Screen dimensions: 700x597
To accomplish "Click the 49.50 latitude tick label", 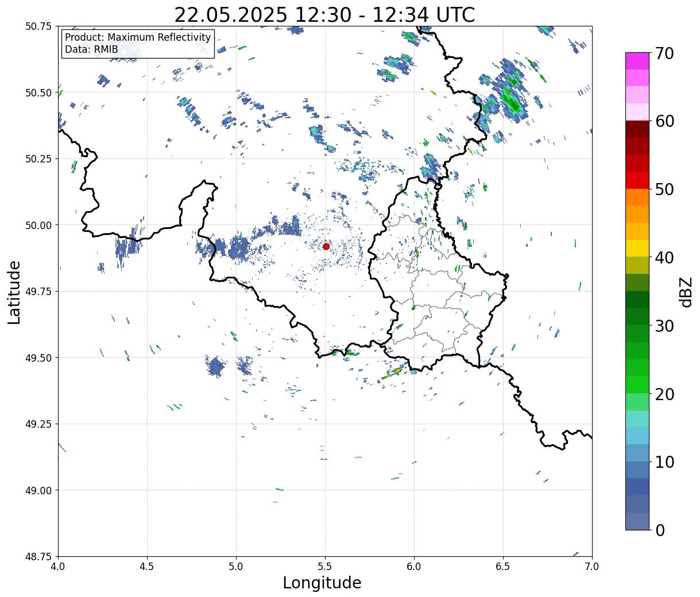I will (x=38, y=358).
